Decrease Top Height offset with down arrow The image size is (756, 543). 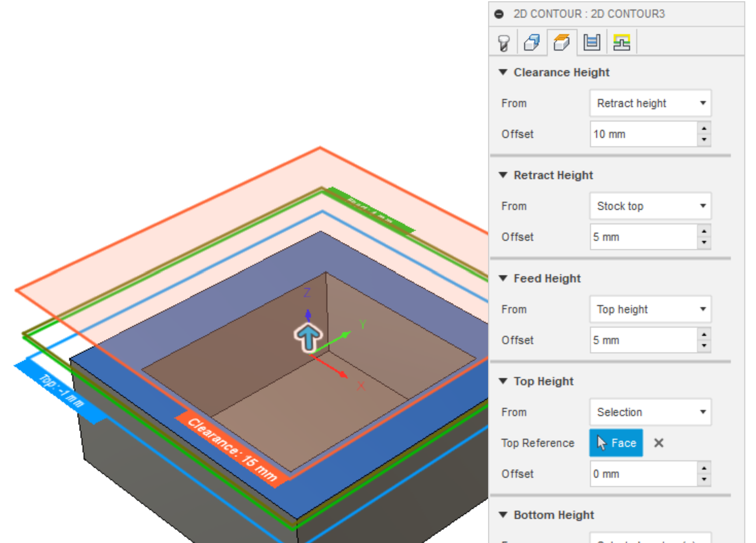point(704,480)
